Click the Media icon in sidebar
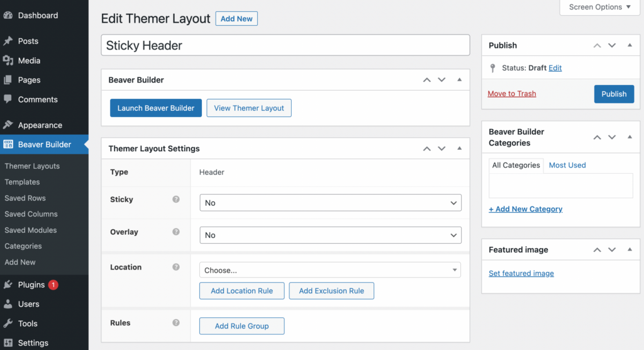The height and width of the screenshot is (350, 644). pos(8,60)
